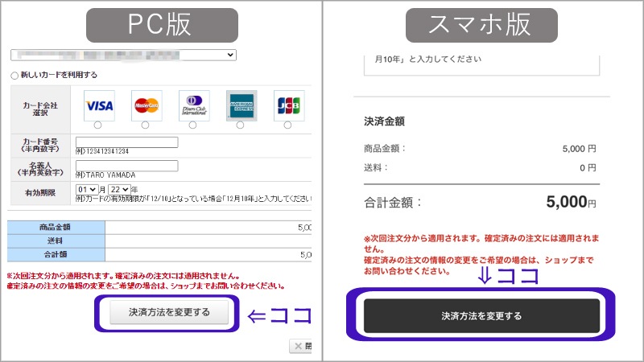Image resolution: width=644 pixels, height=362 pixels.
Task: Click the Diners Club International logo
Action: tap(193, 105)
